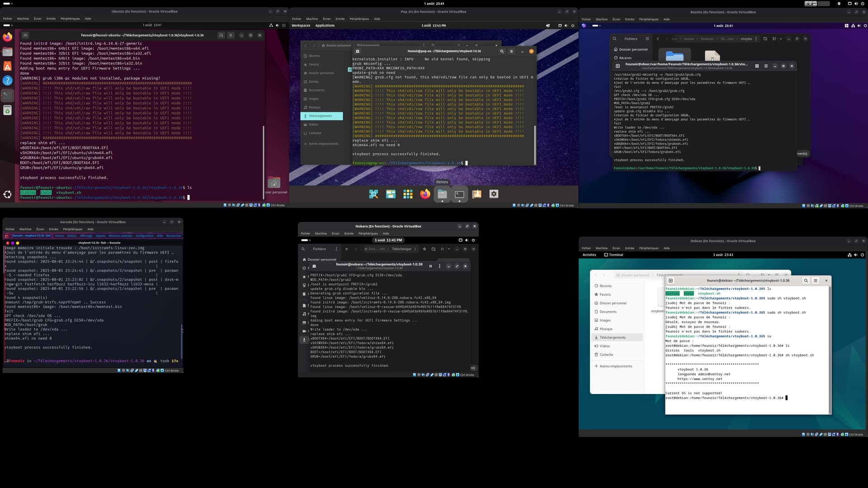Click search icon in Bazzite Fichiers window
The width and height of the screenshot is (868, 488).
(x=614, y=39)
